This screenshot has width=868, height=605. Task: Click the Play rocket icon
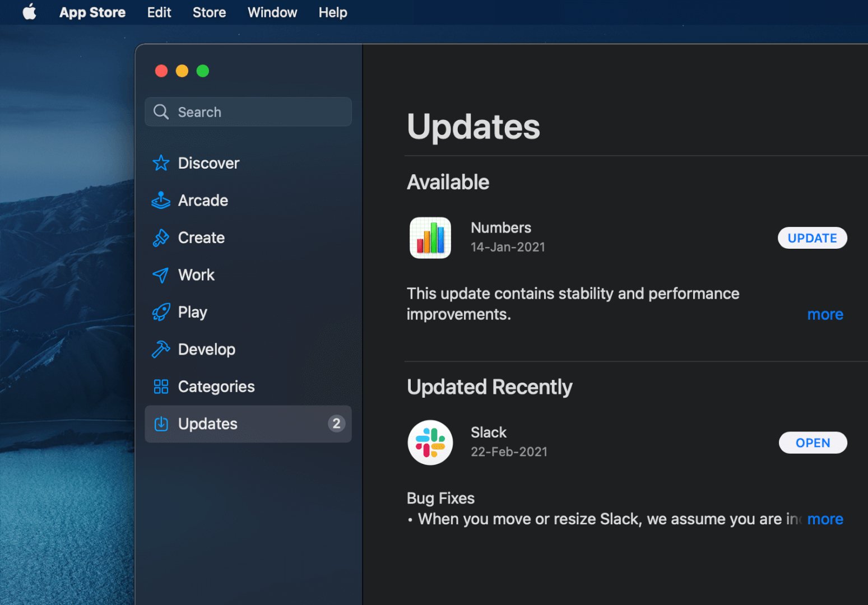tap(161, 312)
